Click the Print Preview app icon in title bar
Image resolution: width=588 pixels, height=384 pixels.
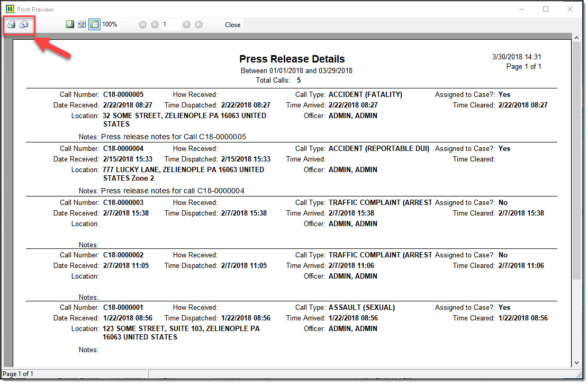tap(9, 9)
